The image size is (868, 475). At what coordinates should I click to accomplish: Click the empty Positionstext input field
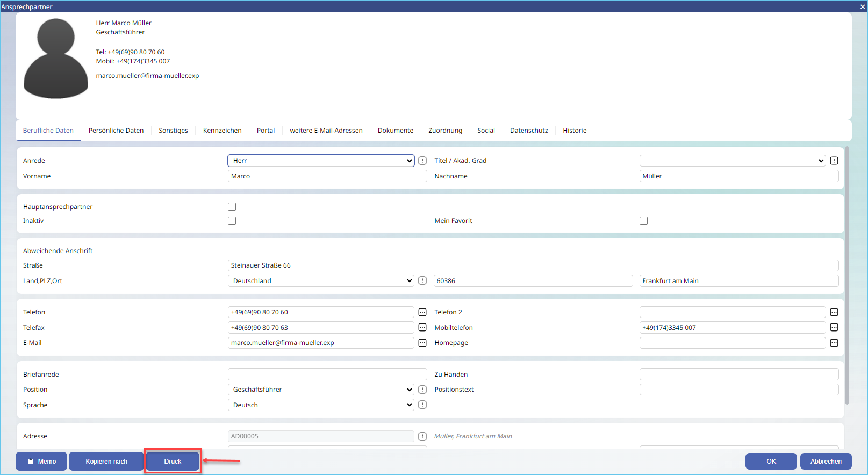tap(739, 390)
